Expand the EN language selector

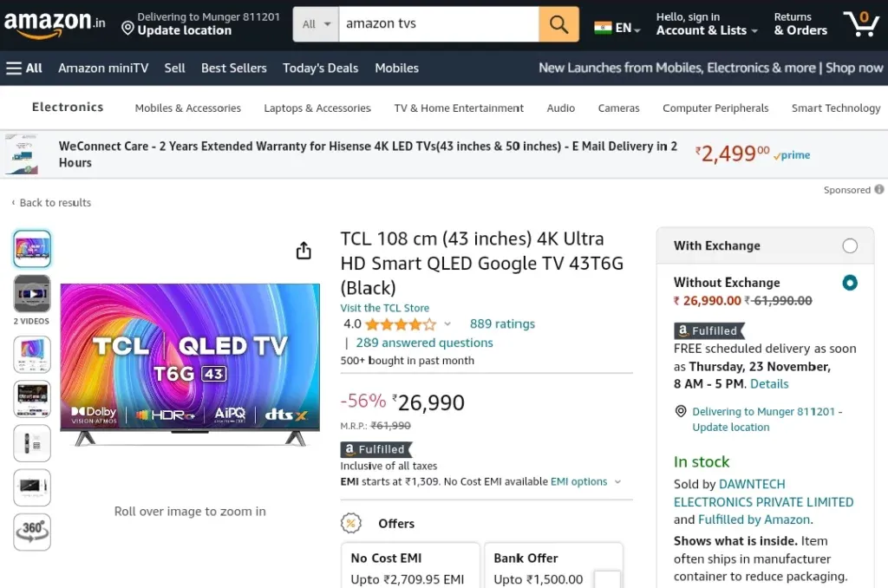(617, 28)
